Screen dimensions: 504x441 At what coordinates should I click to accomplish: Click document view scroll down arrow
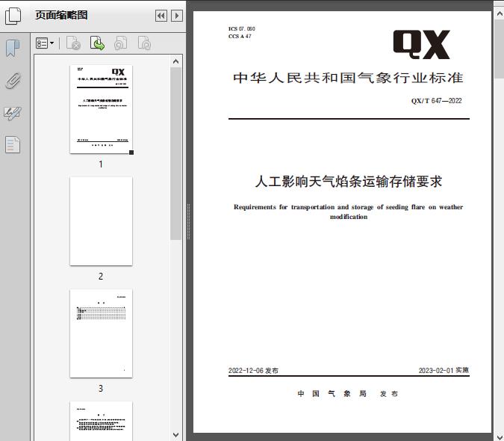[500, 436]
